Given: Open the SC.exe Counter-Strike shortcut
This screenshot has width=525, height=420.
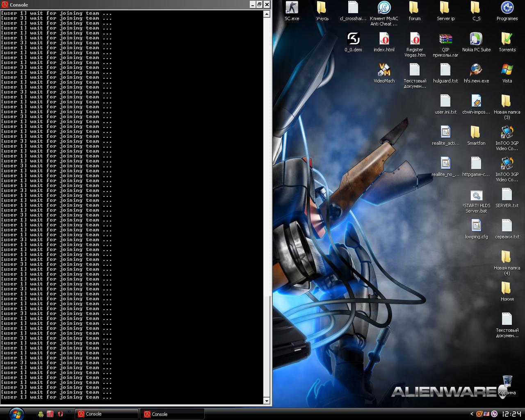Looking at the screenshot, I should coord(292,11).
